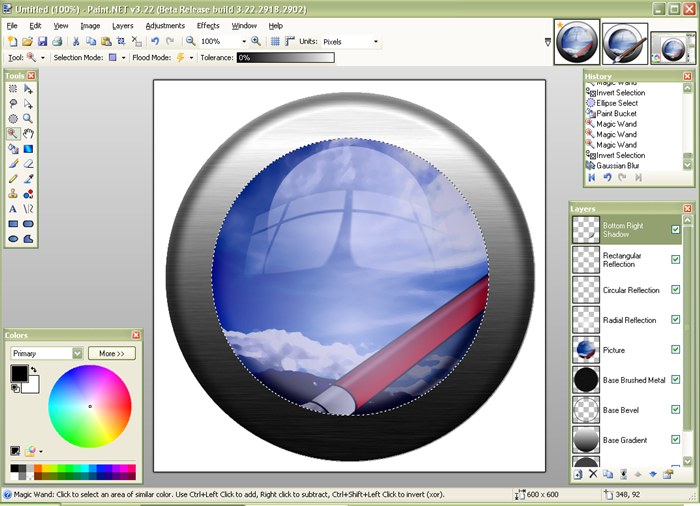
Task: Open the Selection Mode dropdown
Action: [x=123, y=58]
